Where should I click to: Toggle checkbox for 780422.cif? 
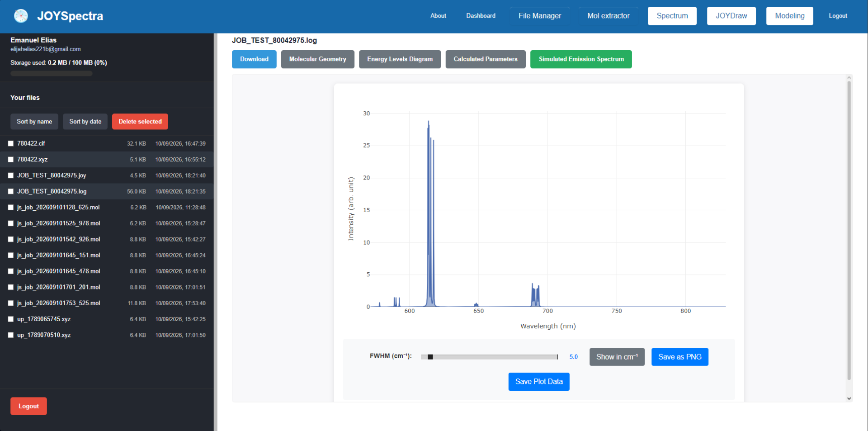tap(11, 143)
